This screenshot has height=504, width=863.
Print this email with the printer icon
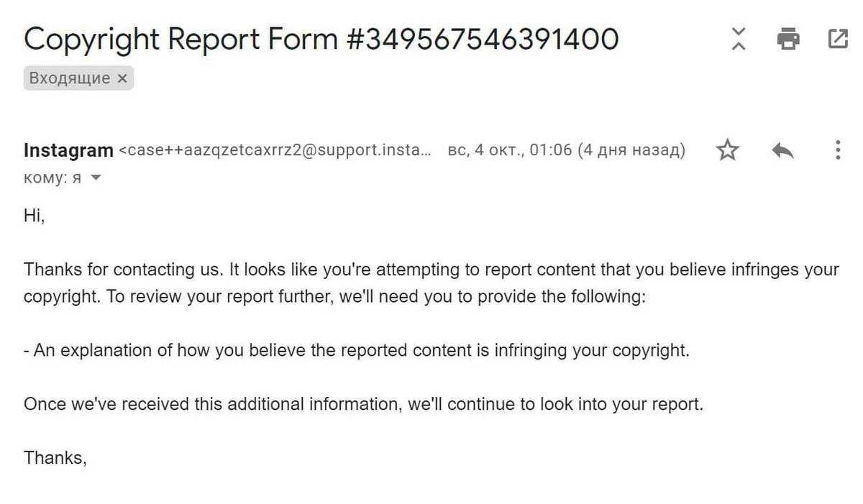(x=788, y=38)
